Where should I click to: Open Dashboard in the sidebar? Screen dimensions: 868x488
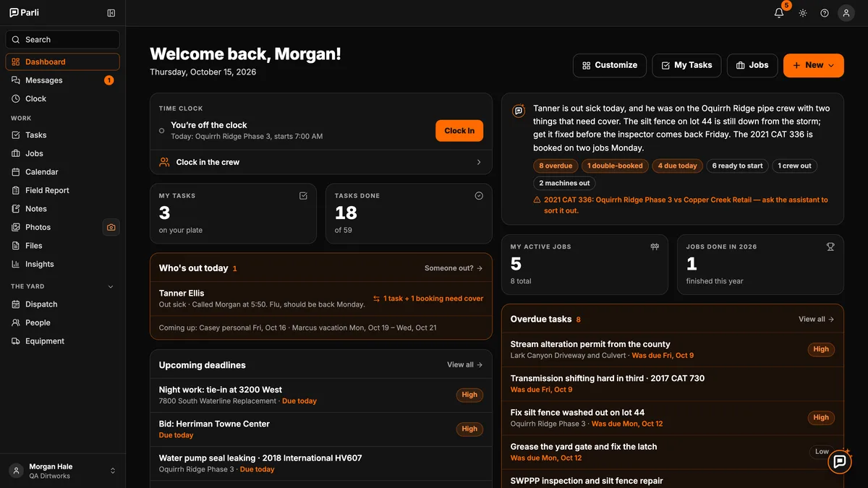pos(63,62)
